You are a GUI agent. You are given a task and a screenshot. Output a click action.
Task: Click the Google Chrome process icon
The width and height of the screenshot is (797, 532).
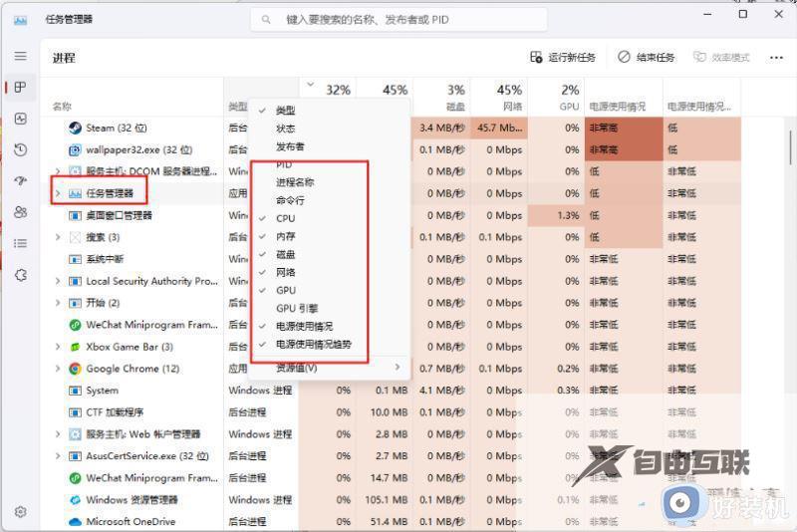coord(75,369)
